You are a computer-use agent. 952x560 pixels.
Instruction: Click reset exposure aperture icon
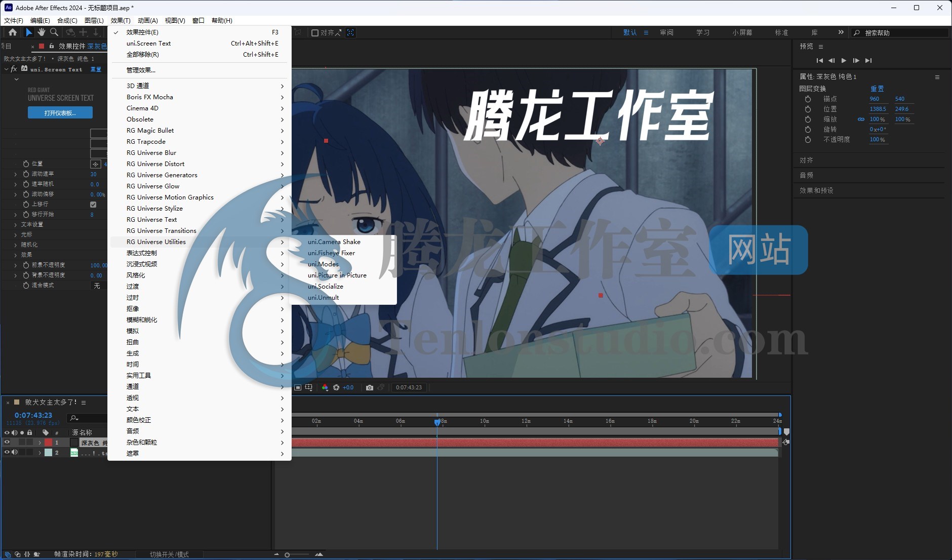point(336,387)
